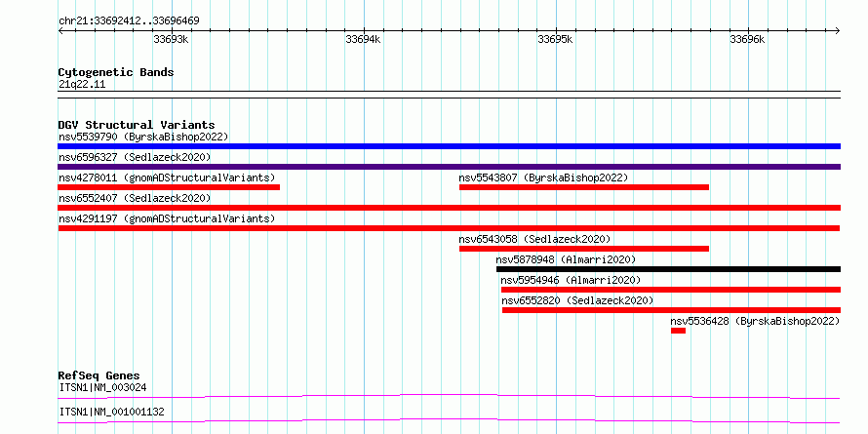Click the chr21:33692412..33696469 coordinate label

click(x=129, y=21)
